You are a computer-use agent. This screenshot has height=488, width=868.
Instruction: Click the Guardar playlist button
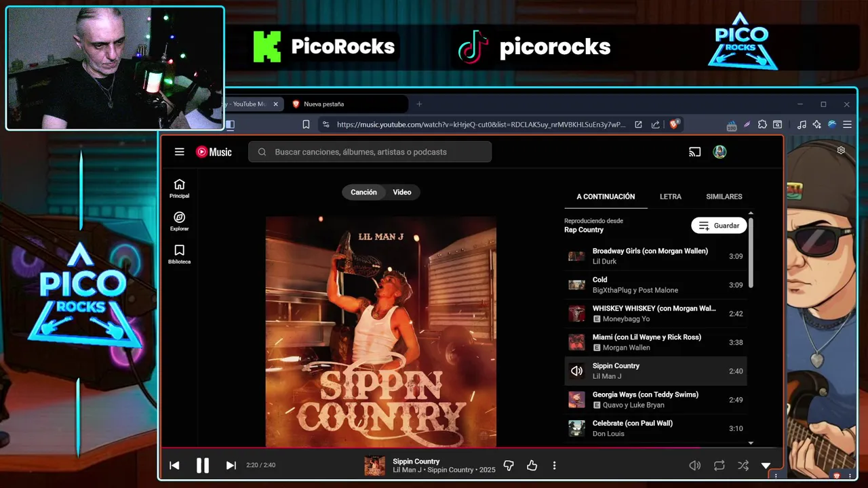pyautogui.click(x=719, y=226)
